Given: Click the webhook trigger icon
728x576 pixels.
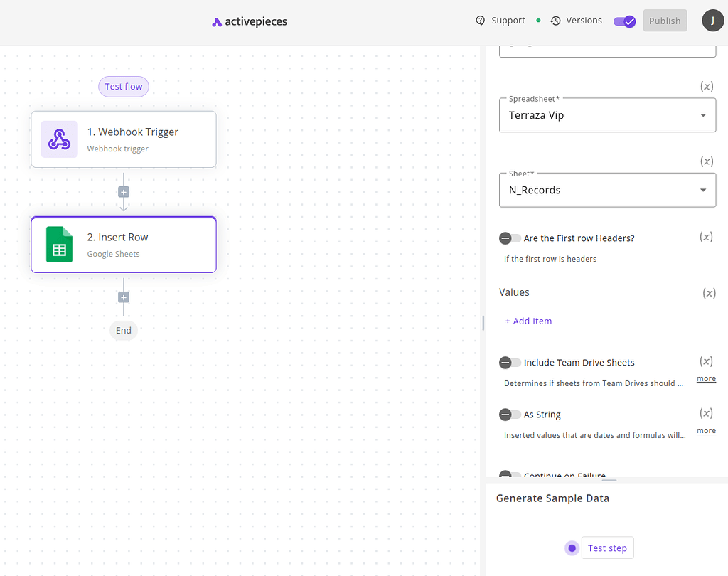Looking at the screenshot, I should point(60,139).
